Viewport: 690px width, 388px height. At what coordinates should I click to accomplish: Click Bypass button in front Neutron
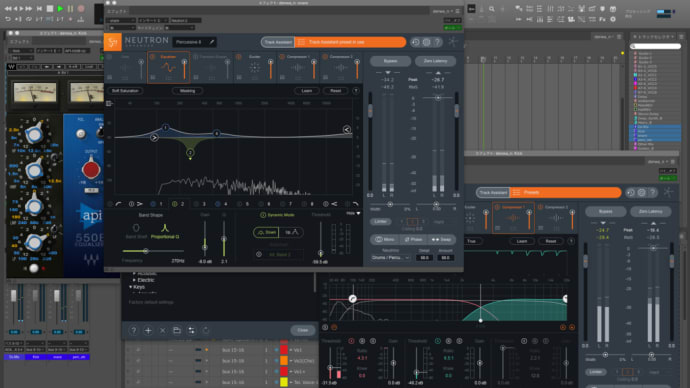[x=390, y=61]
